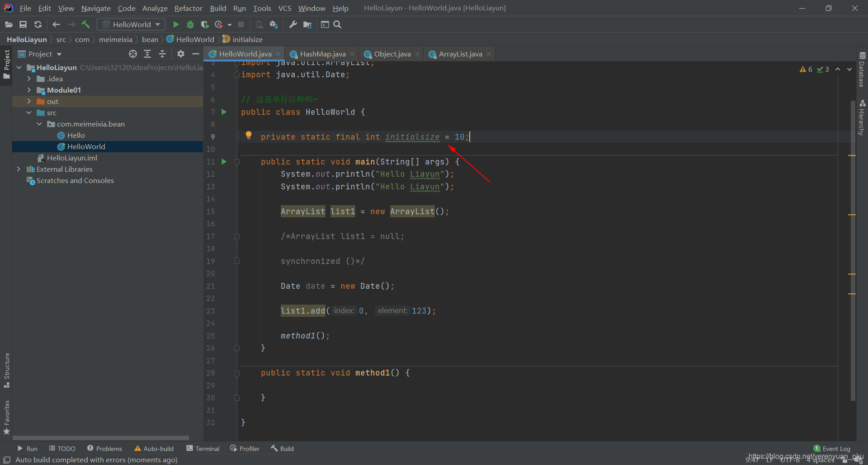This screenshot has width=868, height=465.
Task: Click the bean breadcrumb in navigation bar
Action: pyautogui.click(x=150, y=39)
